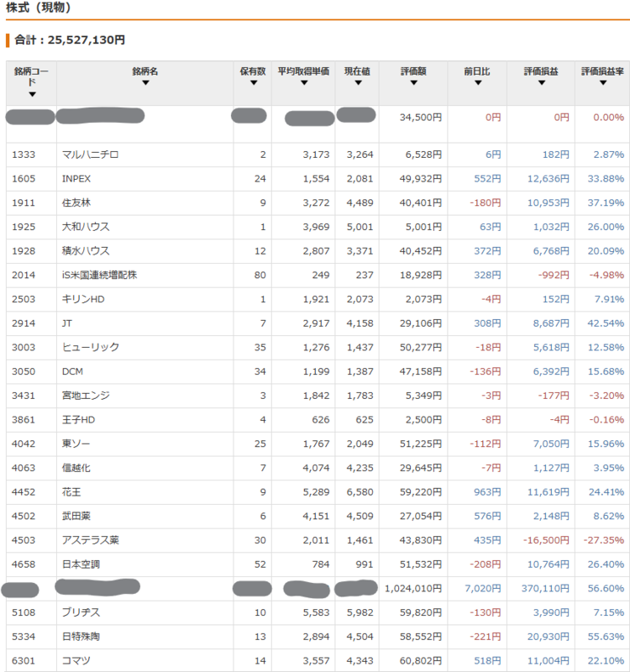
Task: Click stock name 日本空調
Action: coord(81,564)
